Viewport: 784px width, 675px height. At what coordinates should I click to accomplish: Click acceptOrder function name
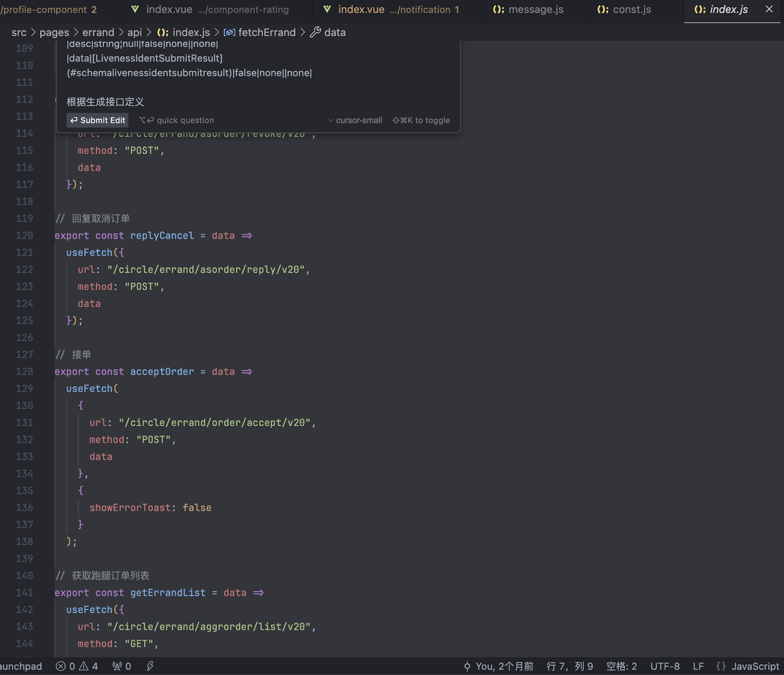[162, 371]
